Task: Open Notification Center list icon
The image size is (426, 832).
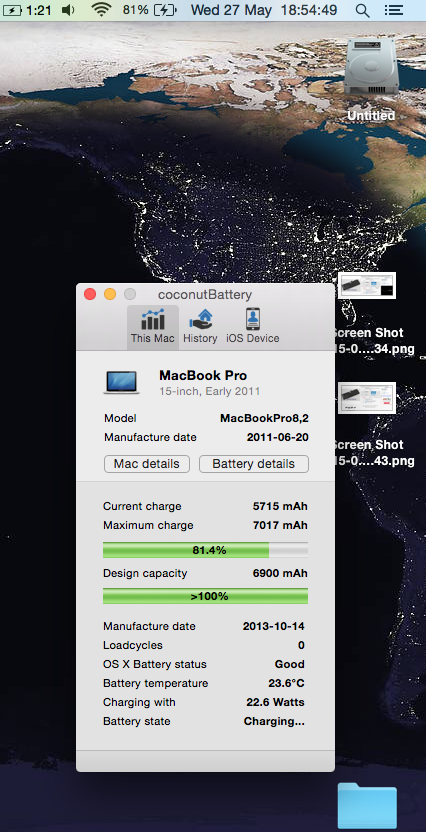Action: (394, 10)
